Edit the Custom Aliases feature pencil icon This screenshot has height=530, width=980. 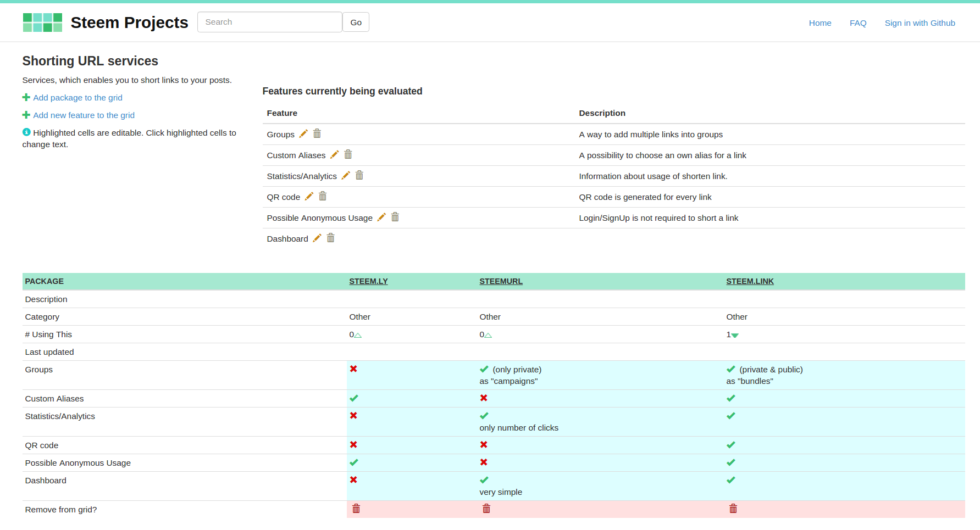tap(335, 154)
